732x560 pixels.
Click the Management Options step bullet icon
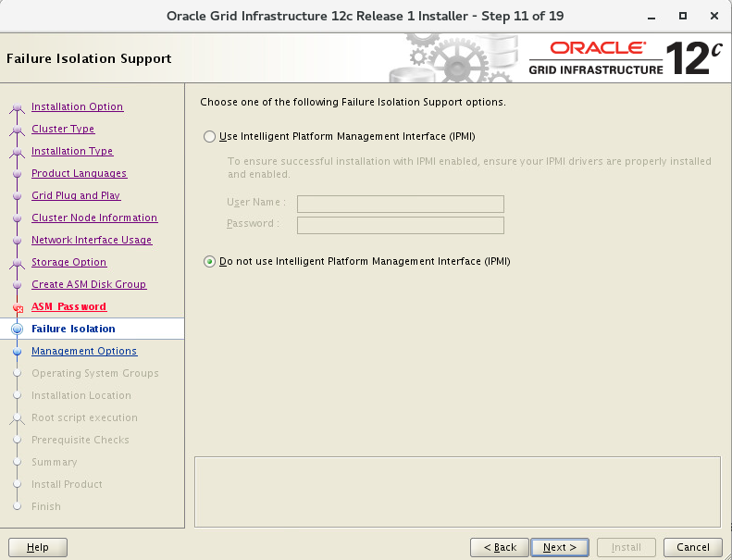[18, 351]
